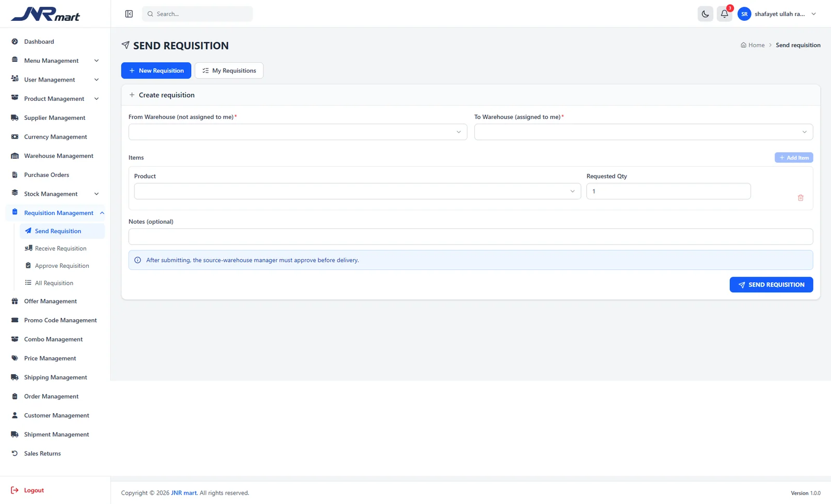Expand Stock Management chevron
Viewport: 831px width, 504px height.
(x=97, y=194)
